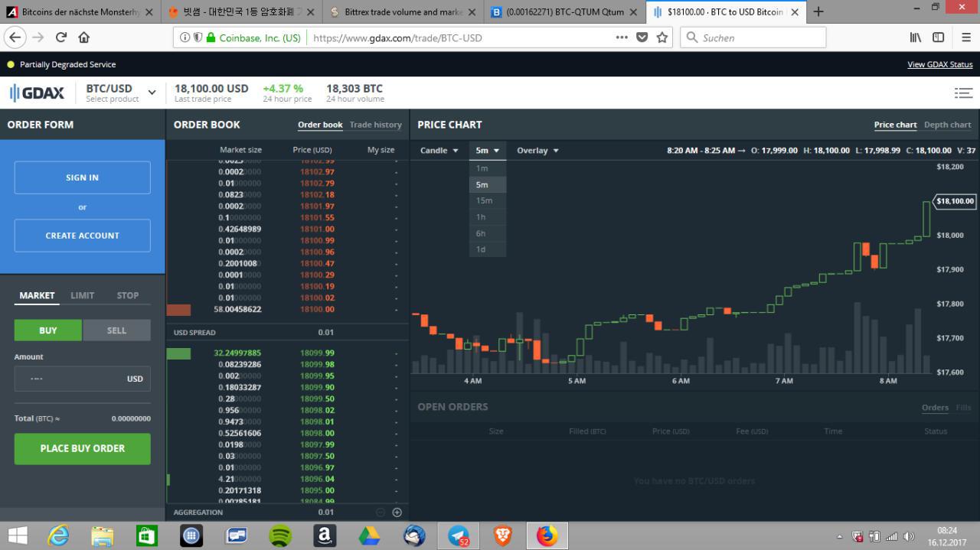Show hidden system tray icons arrow

(840, 537)
